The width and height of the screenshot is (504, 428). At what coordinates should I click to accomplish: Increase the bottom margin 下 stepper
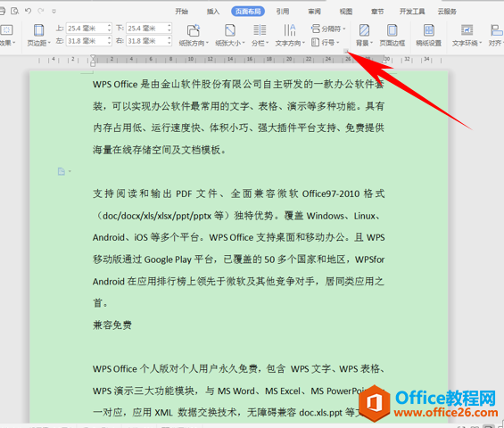tap(169, 26)
